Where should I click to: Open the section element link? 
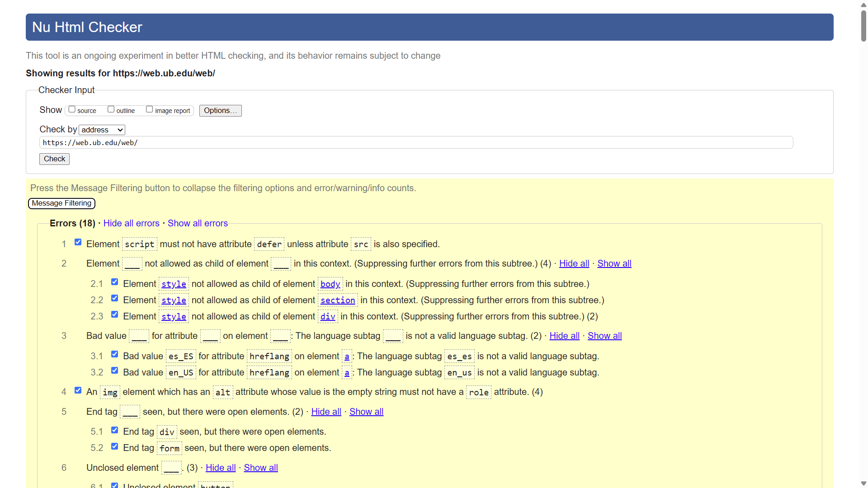tap(338, 300)
